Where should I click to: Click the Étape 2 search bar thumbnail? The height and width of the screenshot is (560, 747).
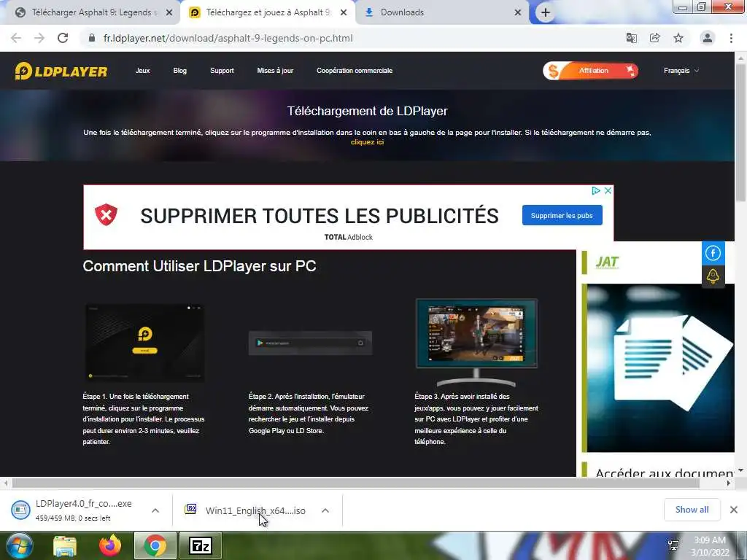[310, 343]
